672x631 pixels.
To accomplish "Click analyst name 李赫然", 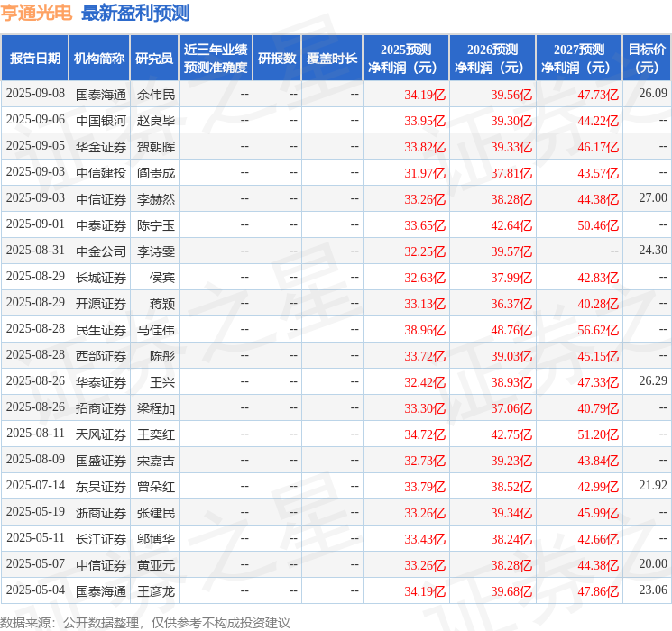I will click(x=155, y=199).
